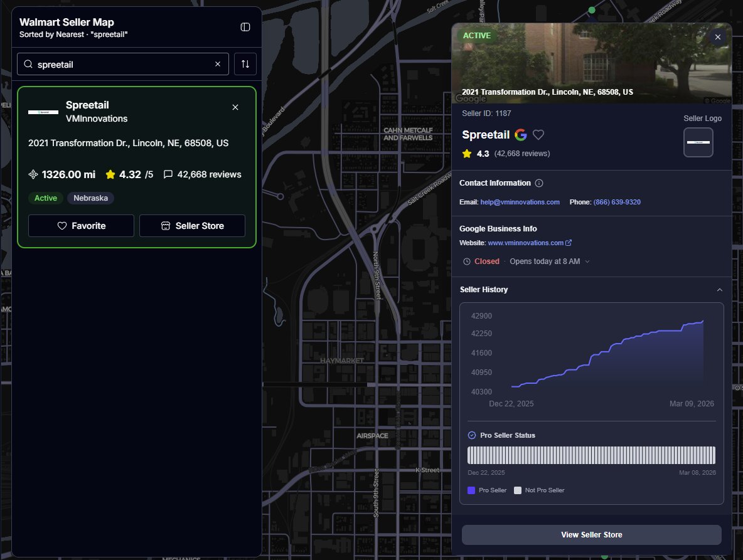Click the Spreetail logo in result card
Viewport: 743px width, 560px height.
pos(43,112)
